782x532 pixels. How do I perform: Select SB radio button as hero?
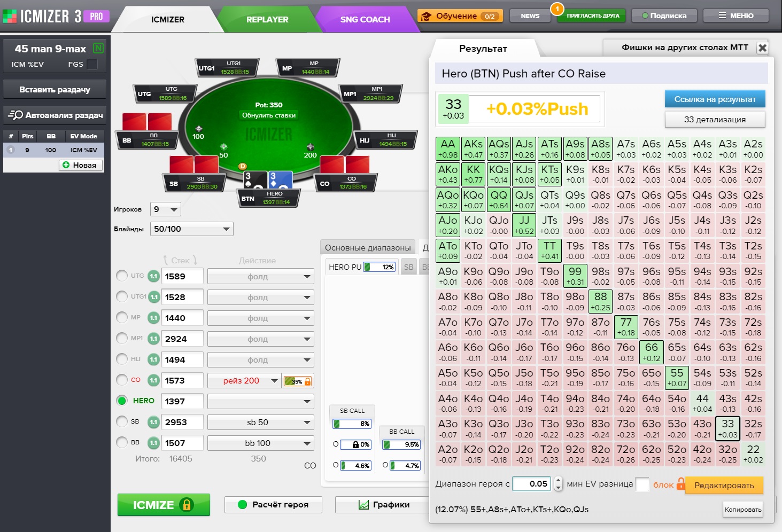click(x=122, y=421)
